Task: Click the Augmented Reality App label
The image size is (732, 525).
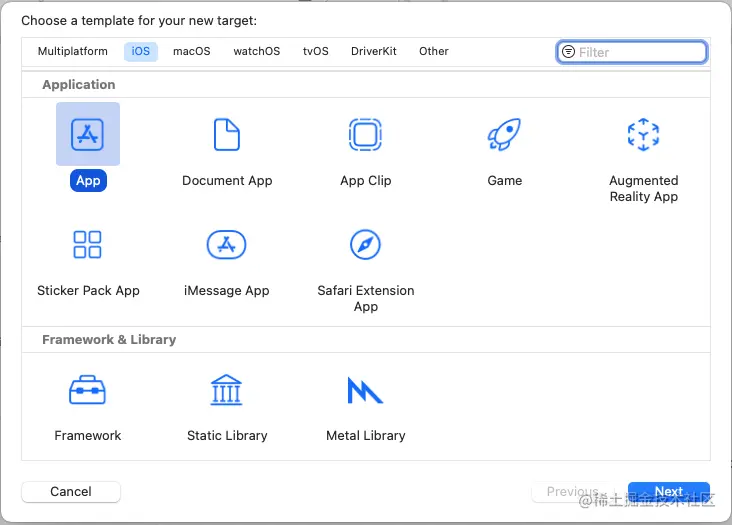Action: [x=643, y=189]
